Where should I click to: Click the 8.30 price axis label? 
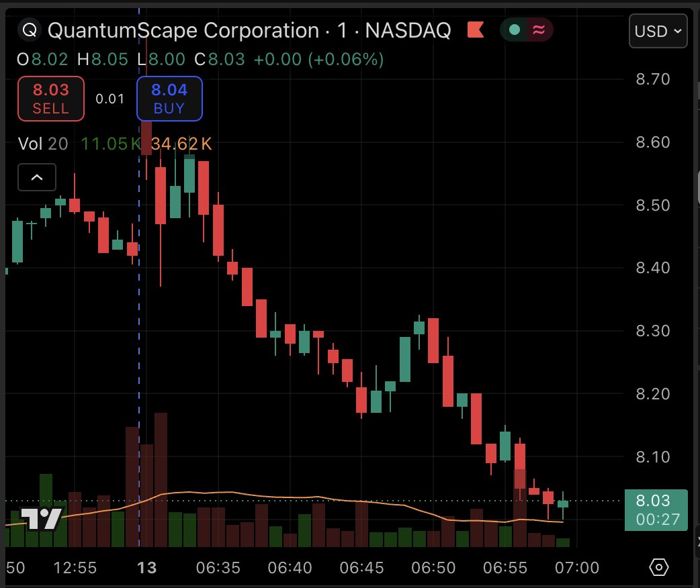pyautogui.click(x=653, y=331)
